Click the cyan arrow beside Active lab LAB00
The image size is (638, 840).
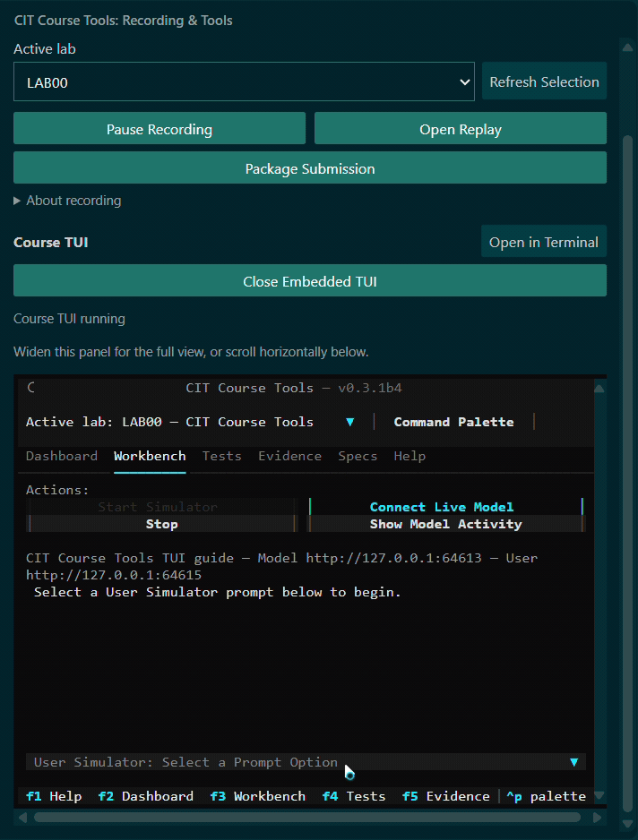click(x=350, y=422)
